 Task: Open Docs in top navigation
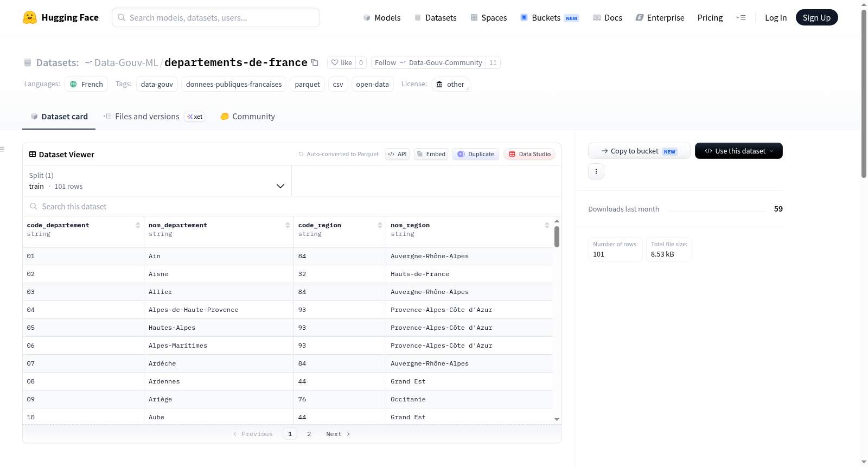click(607, 17)
